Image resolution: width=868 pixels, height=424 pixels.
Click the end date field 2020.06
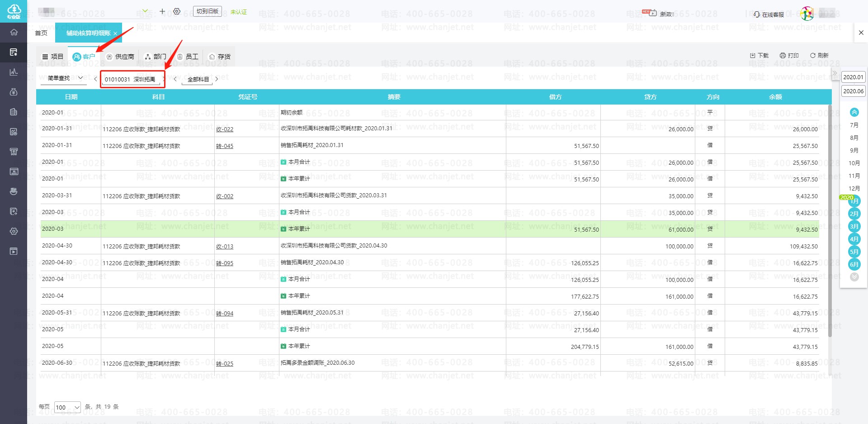pyautogui.click(x=853, y=91)
